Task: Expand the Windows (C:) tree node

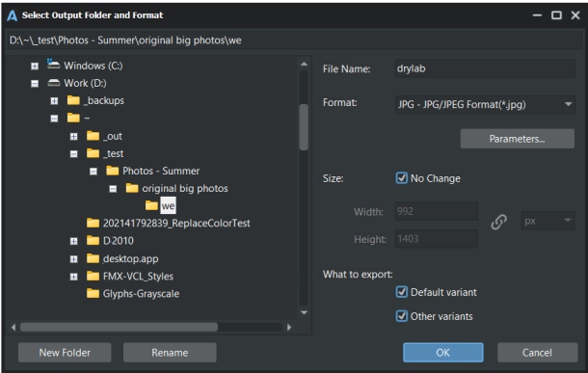Action: pos(35,67)
